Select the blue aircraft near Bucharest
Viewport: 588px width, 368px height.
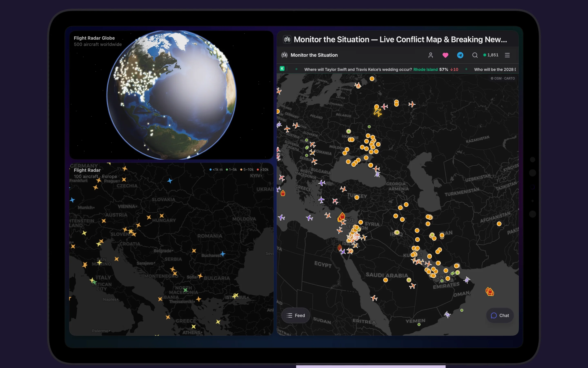point(222,254)
